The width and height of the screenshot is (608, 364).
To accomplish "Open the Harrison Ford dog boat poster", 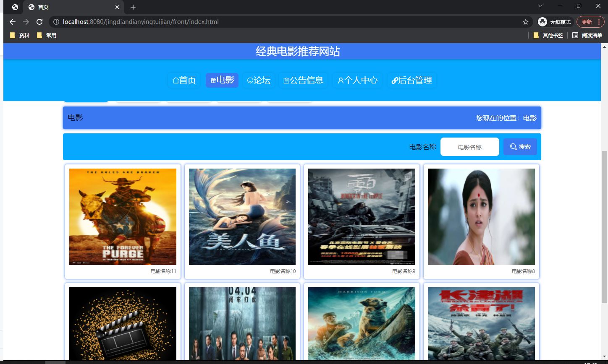I will (x=362, y=324).
